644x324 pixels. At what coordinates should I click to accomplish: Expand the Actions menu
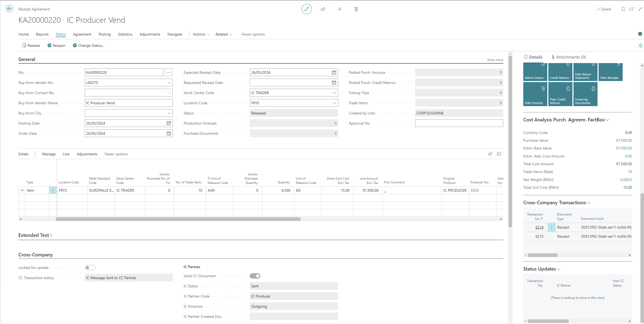[x=201, y=34]
